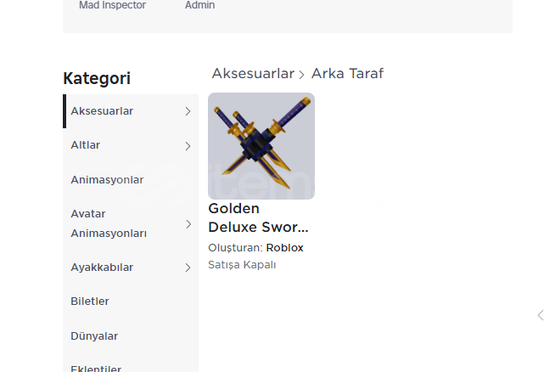
Task: Expand the Aksesuarlar category chevron
Action: point(188,111)
